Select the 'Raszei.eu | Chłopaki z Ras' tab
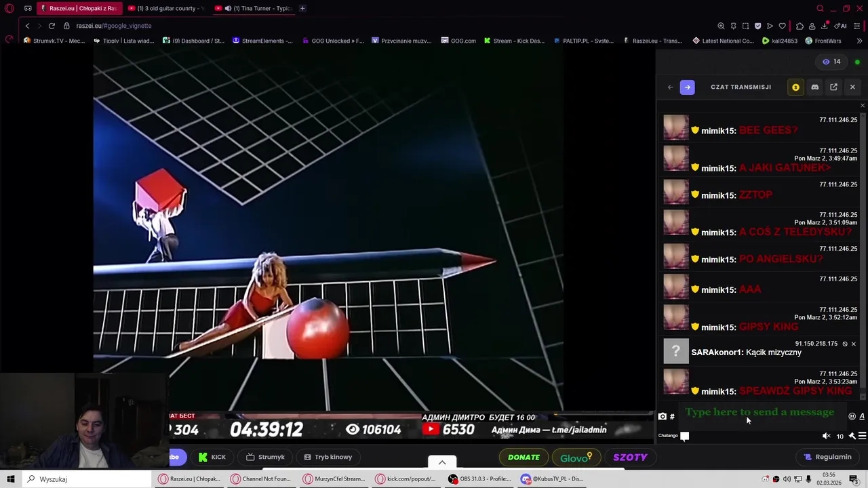This screenshot has height=488, width=868. point(79,8)
